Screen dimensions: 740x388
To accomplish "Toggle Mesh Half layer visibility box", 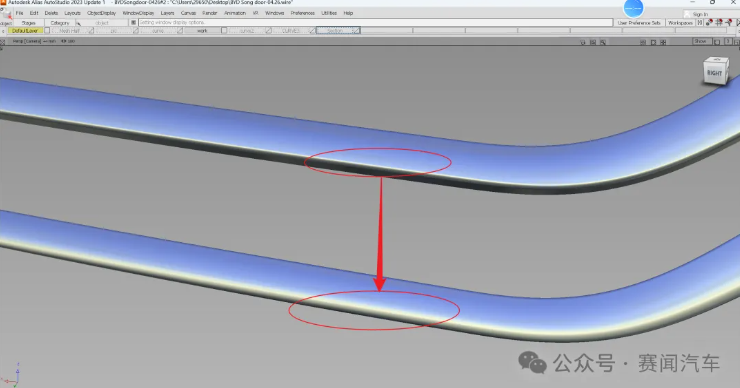I will tap(91, 31).
